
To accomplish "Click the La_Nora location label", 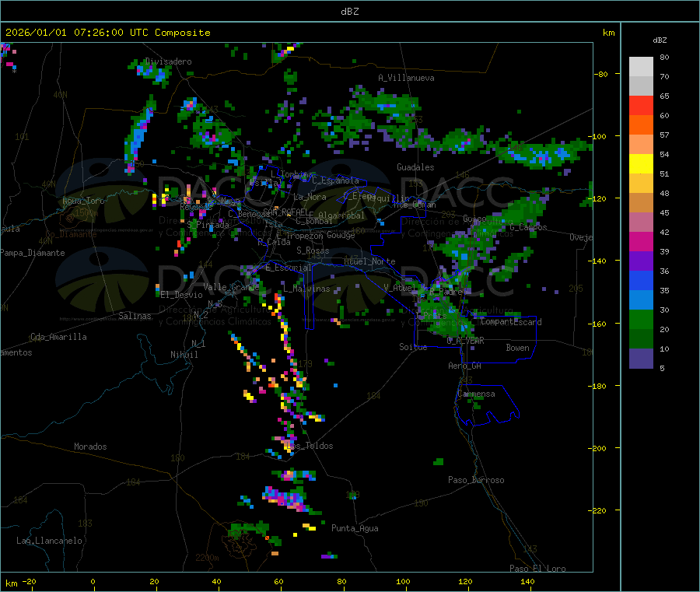I will pos(310,197).
